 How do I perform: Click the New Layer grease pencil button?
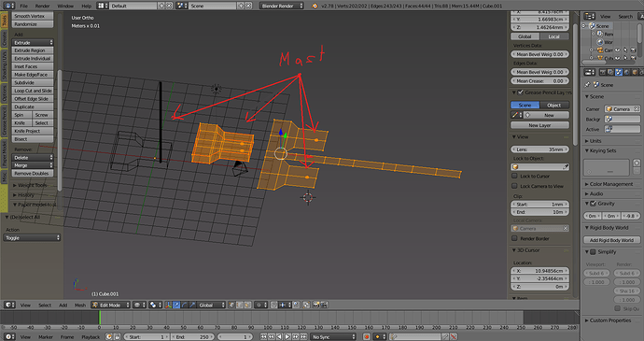(x=539, y=125)
